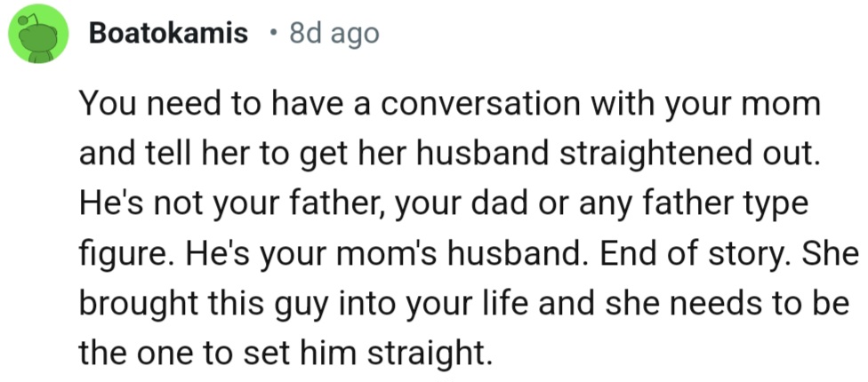The height and width of the screenshot is (382, 868).
Task: Click the green Snoo avatar icon
Action: coord(38,35)
